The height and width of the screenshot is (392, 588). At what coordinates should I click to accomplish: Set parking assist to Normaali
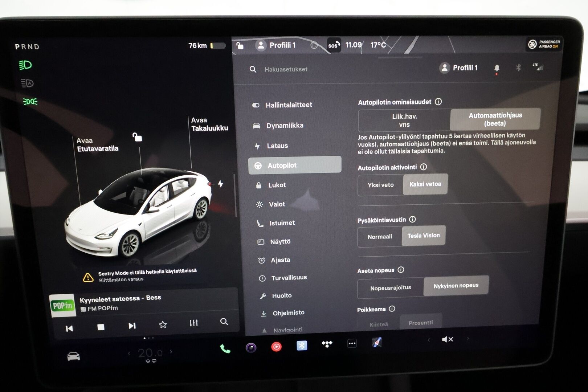[380, 237]
